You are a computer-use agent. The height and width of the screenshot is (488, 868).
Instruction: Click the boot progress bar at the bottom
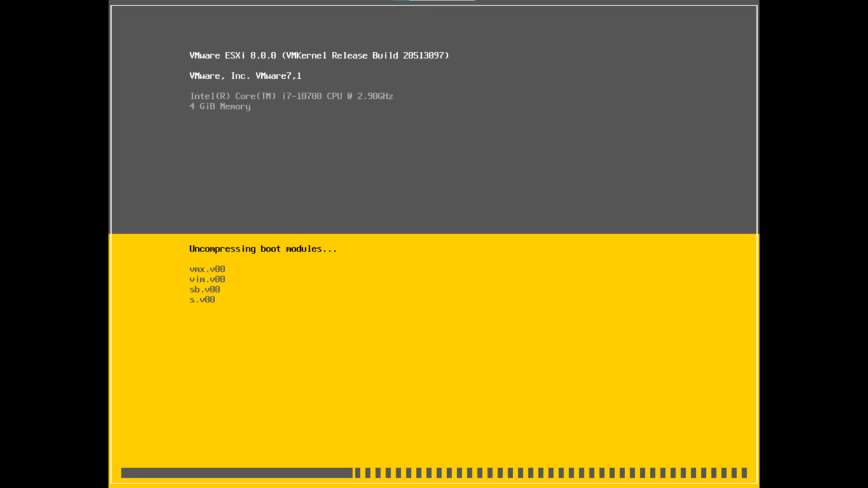pos(434,473)
